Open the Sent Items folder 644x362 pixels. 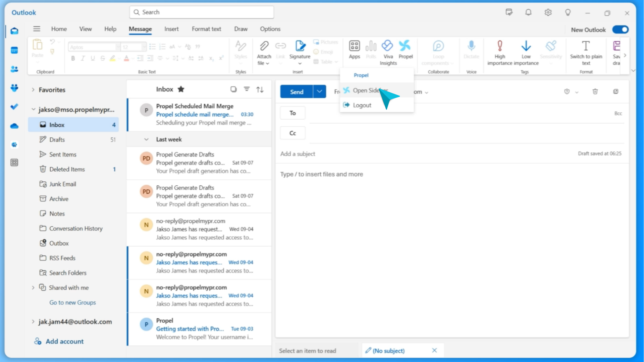[73, 154]
